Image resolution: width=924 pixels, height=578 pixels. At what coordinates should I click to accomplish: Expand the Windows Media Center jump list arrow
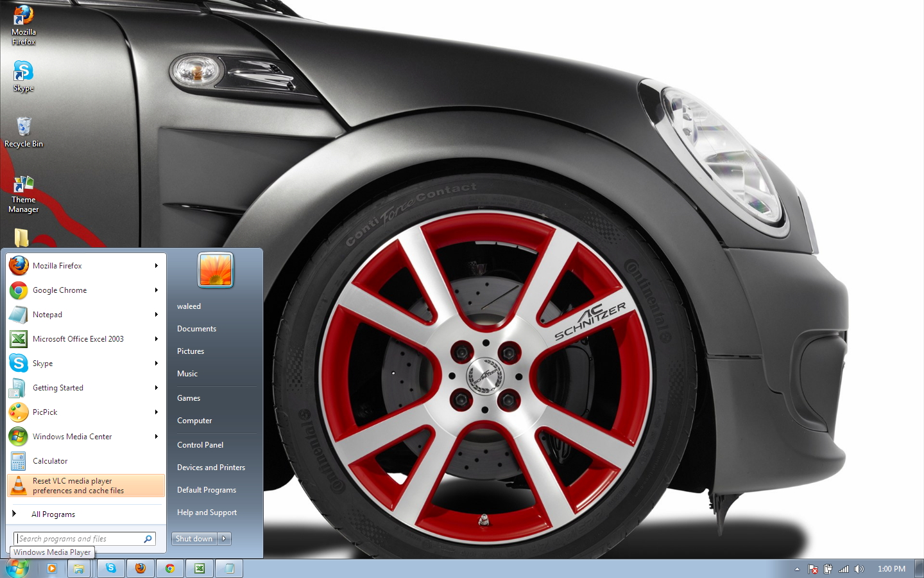(156, 437)
